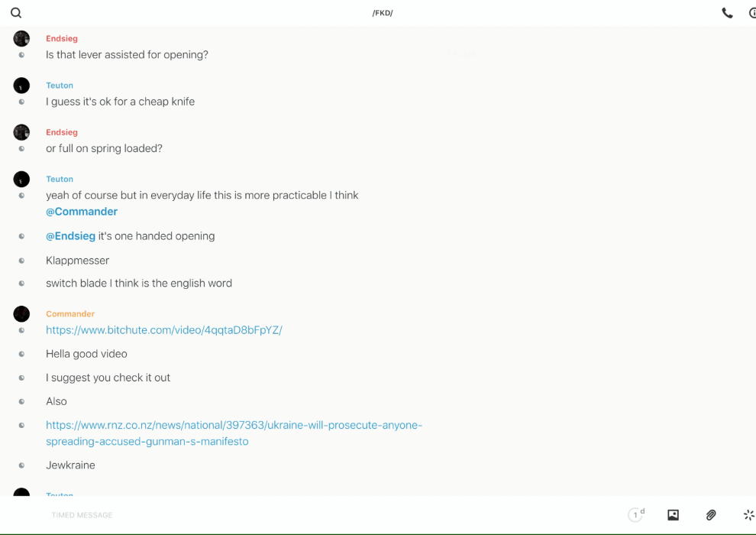Open the bitchute.com video link
The image size is (756, 535).
click(x=164, y=330)
